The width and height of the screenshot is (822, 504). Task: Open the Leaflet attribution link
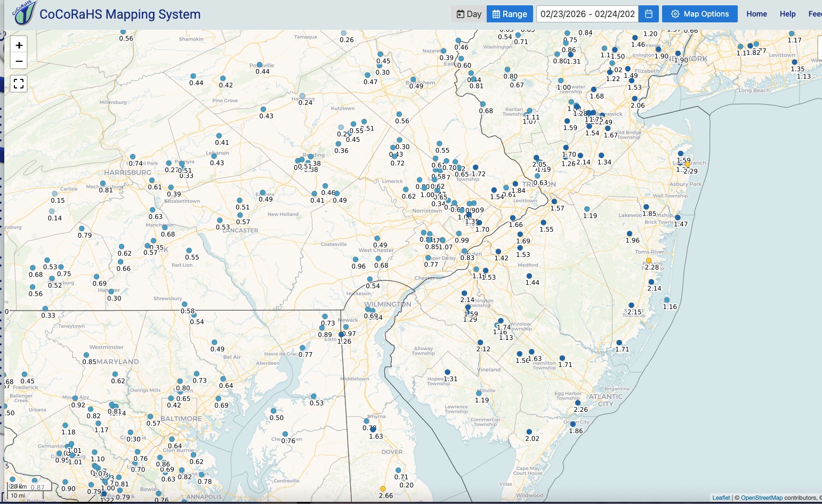coord(721,498)
